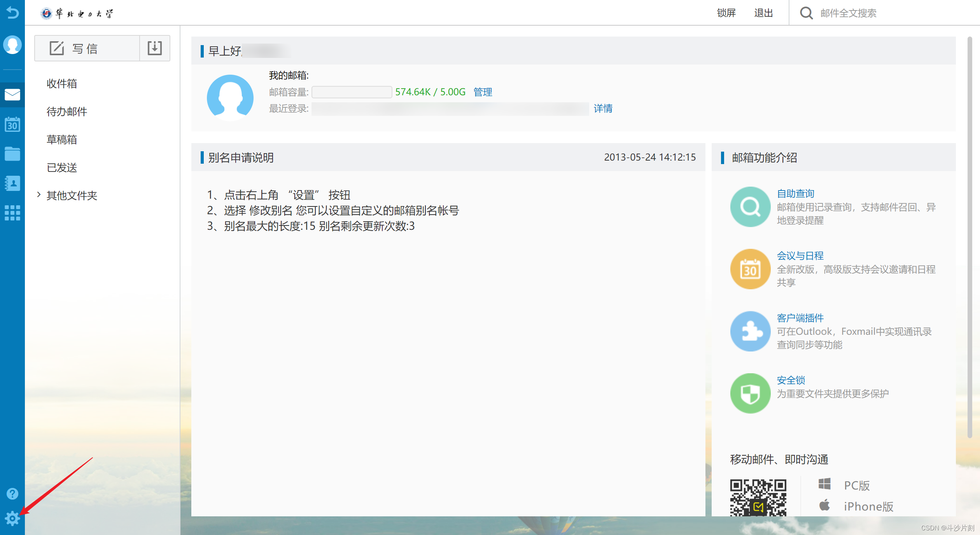Open the Calendar icon in the sidebar

[x=12, y=124]
